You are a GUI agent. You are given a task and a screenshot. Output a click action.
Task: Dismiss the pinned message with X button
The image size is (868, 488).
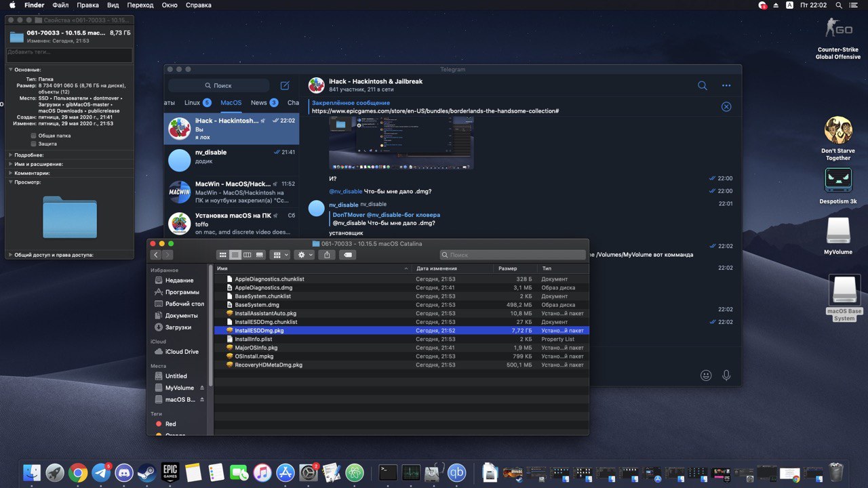tap(726, 106)
